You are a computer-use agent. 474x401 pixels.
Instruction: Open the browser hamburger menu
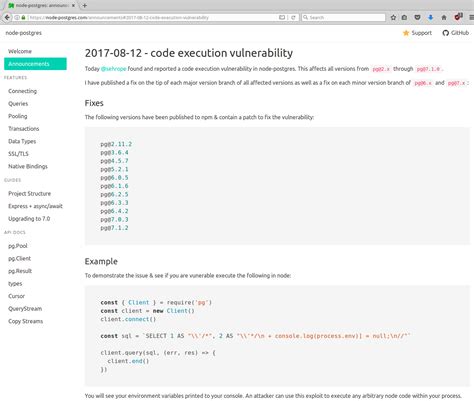coord(471,17)
